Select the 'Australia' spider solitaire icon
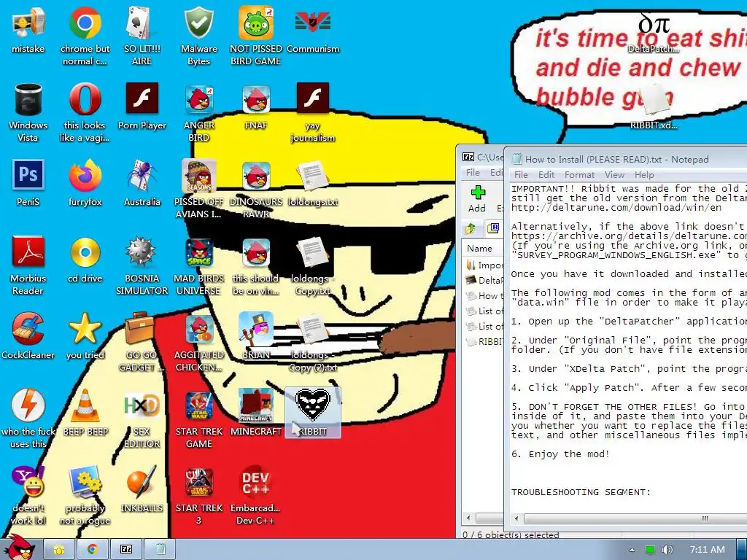The height and width of the screenshot is (560, 747). pos(142,183)
